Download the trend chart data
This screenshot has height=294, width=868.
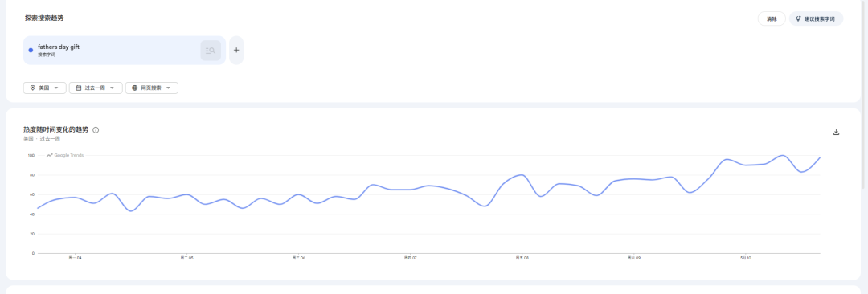pyautogui.click(x=837, y=132)
